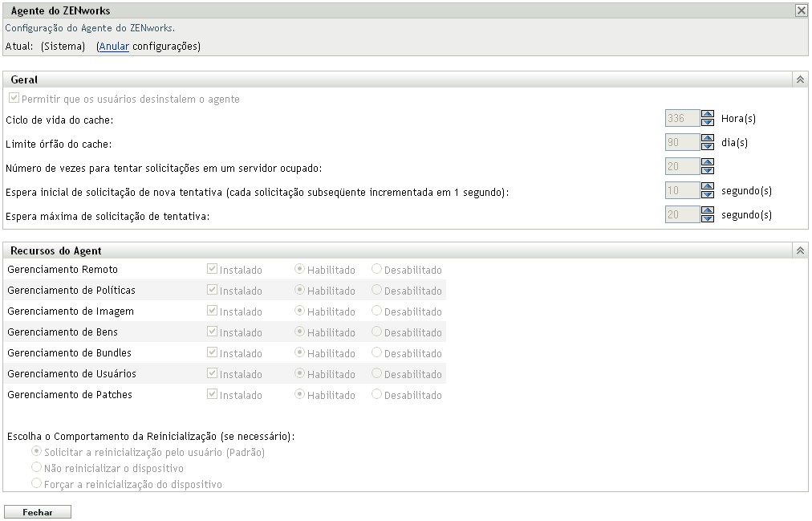Select Habilitado for Gerenciamento de Patches
812x521 pixels.
click(299, 393)
